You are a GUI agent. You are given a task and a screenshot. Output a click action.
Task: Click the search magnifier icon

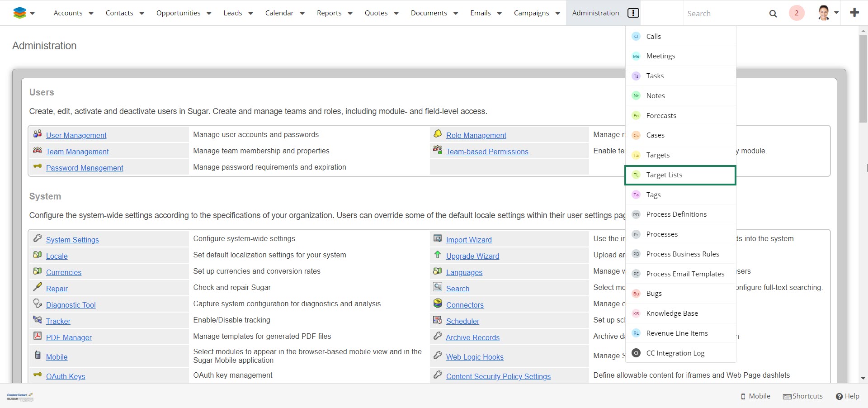coord(773,14)
